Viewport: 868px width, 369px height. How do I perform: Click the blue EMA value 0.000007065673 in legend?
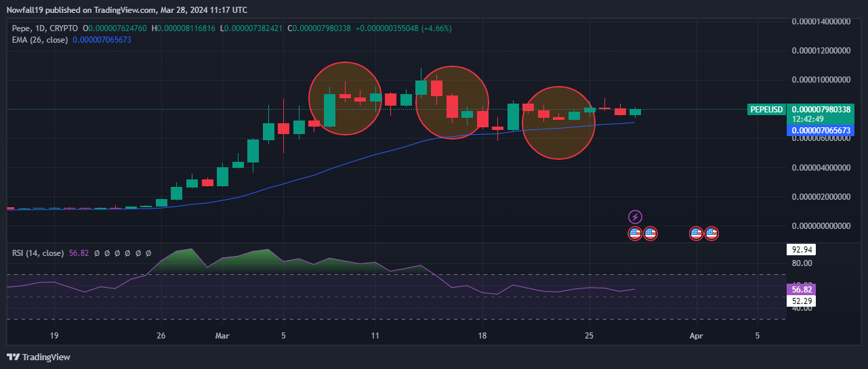pyautogui.click(x=102, y=40)
